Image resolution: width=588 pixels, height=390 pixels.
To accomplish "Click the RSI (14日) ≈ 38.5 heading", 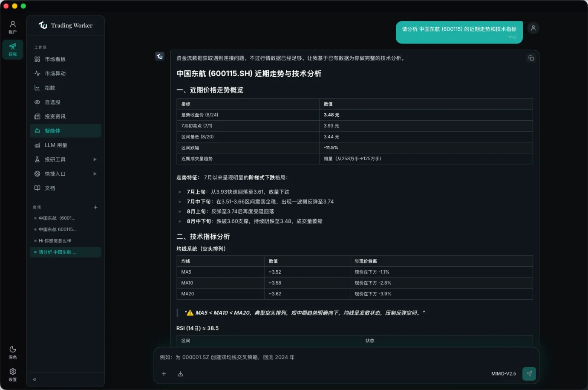I will [x=198, y=328].
